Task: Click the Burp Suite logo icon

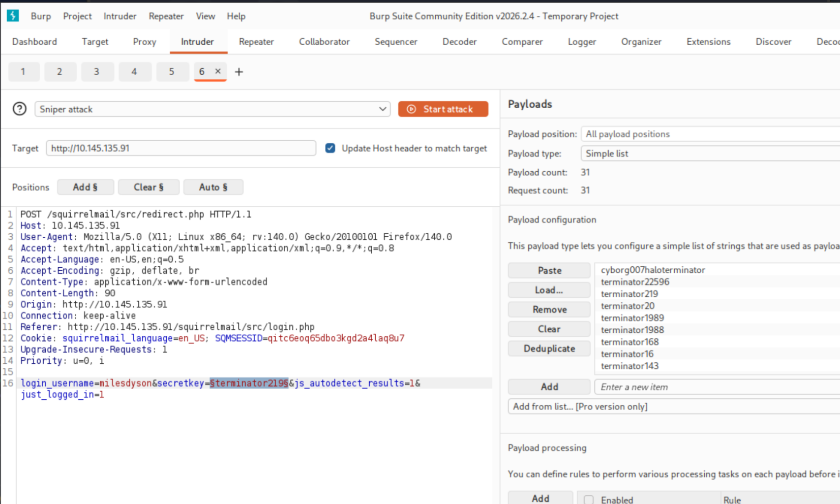Action: (x=13, y=16)
